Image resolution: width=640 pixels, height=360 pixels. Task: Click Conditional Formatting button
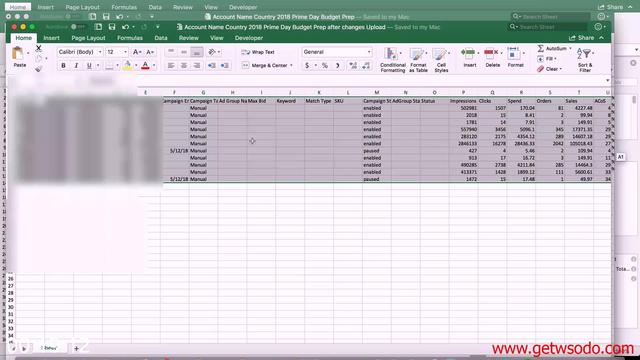click(x=393, y=60)
